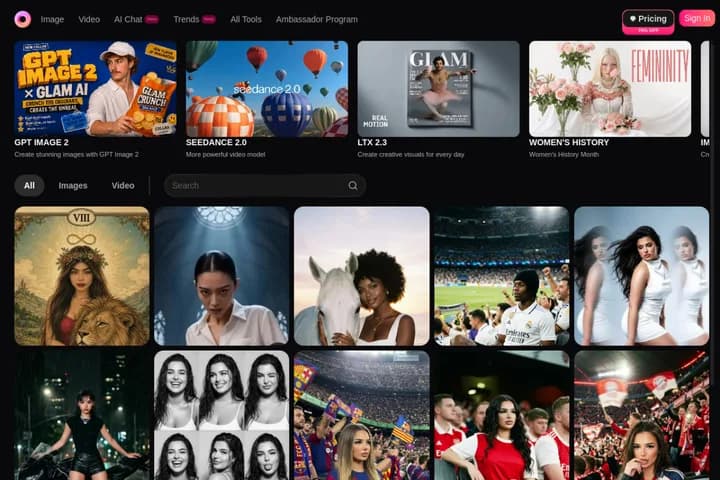Screen dimensions: 720x480
Task: Click 'Women's History Month' subtitle text
Action: pyautogui.click(x=564, y=154)
